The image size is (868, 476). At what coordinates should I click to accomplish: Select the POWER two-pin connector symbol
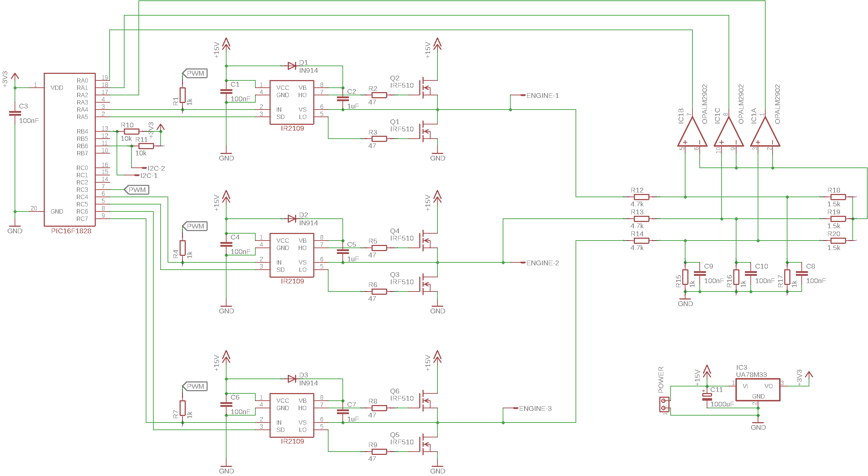(x=664, y=404)
